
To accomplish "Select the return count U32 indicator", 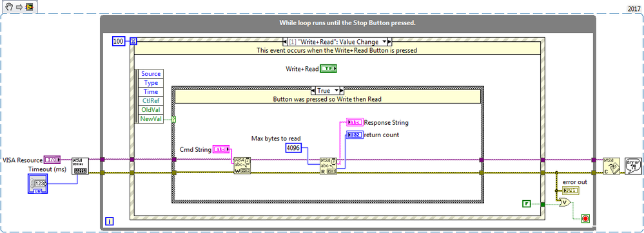I will point(355,135).
